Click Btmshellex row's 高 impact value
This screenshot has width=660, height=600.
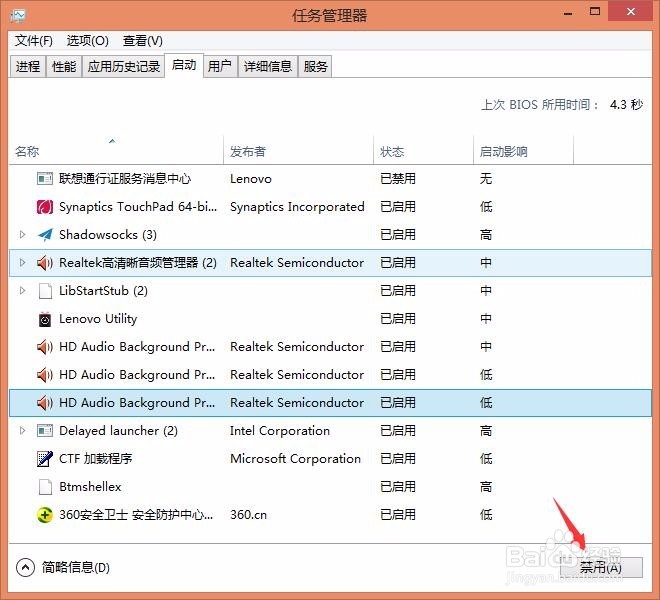[486, 487]
